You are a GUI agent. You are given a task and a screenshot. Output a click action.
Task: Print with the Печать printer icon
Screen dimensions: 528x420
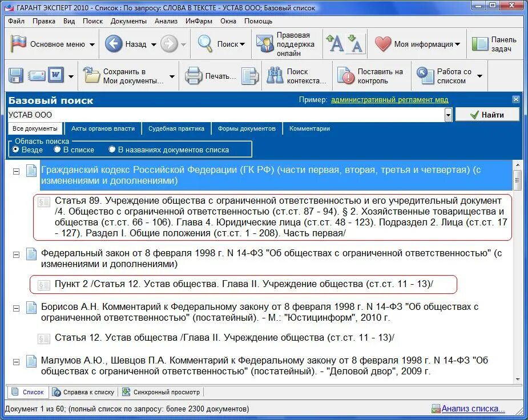(x=194, y=76)
